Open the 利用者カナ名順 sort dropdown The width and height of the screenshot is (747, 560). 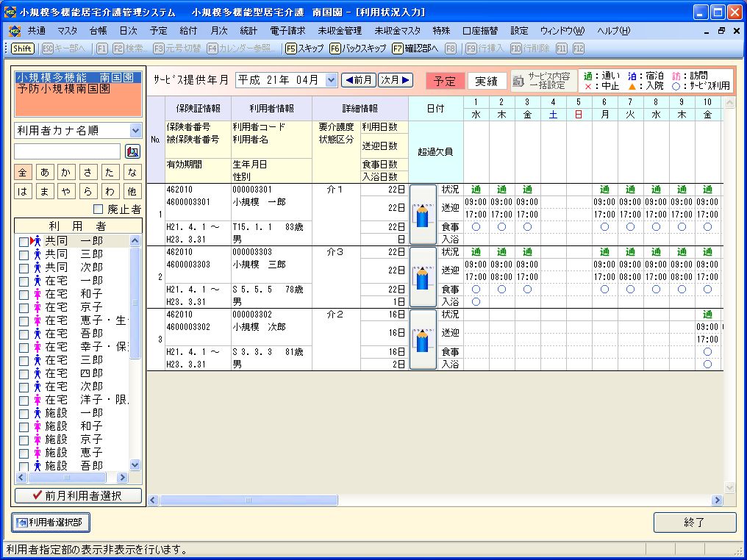coord(135,130)
